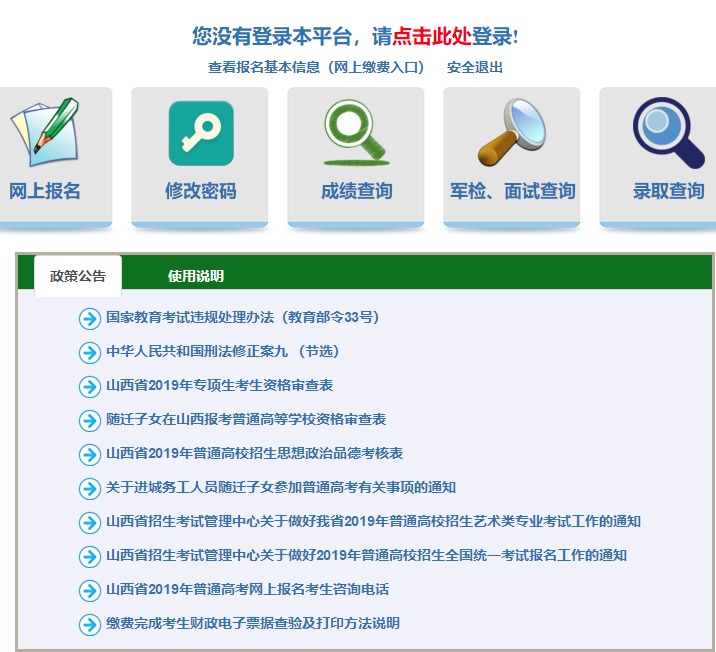Open 山西省2019年专项生考生资格审查表 link
Image resolution: width=716 pixels, height=652 pixels.
tap(220, 386)
